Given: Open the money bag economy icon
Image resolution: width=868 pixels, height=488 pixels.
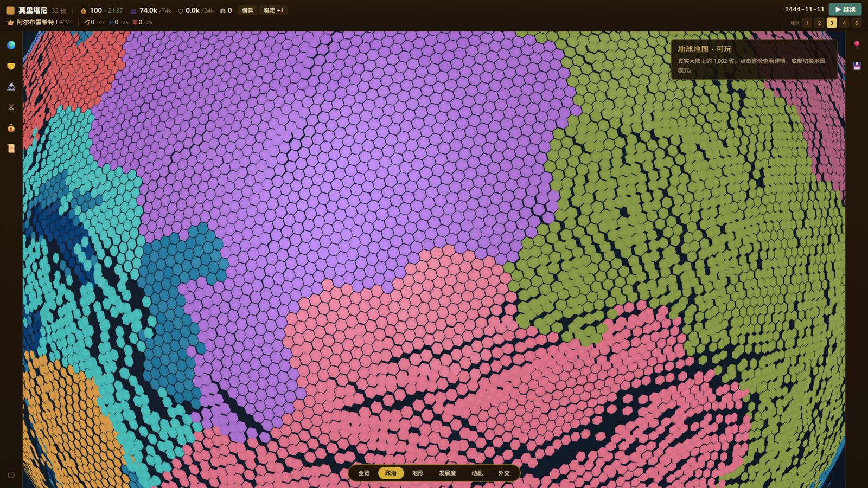Looking at the screenshot, I should coord(11,128).
